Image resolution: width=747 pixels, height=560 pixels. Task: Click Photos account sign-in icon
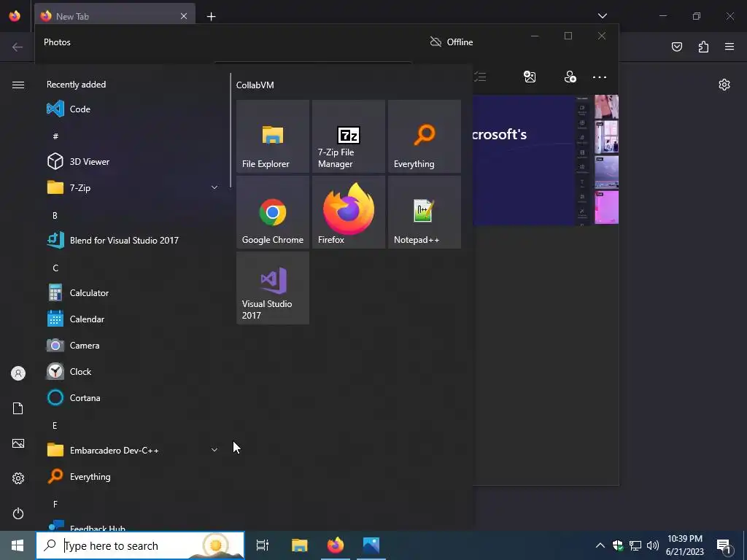pyautogui.click(x=570, y=77)
